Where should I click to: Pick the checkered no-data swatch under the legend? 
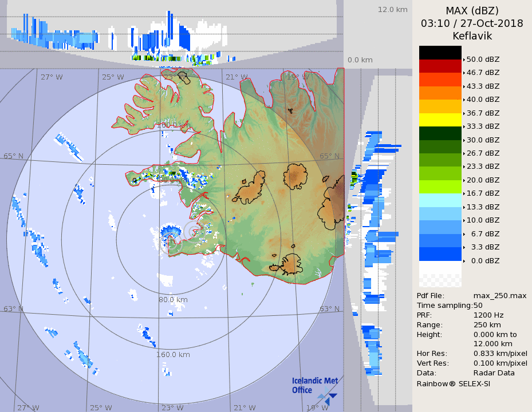[x=440, y=280]
